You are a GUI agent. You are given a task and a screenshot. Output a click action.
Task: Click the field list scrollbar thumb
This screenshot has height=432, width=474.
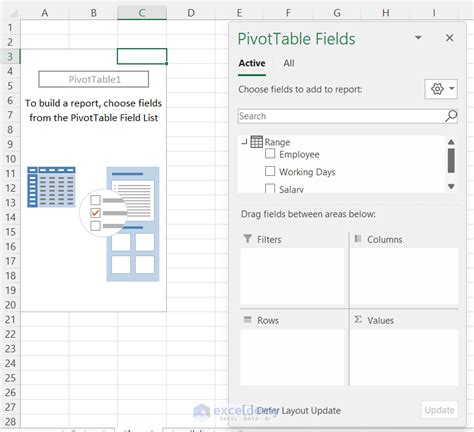pos(451,161)
